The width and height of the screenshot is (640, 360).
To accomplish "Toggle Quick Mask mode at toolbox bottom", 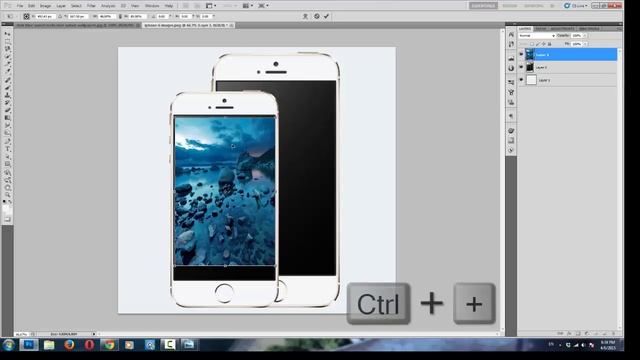I will pos(7,220).
